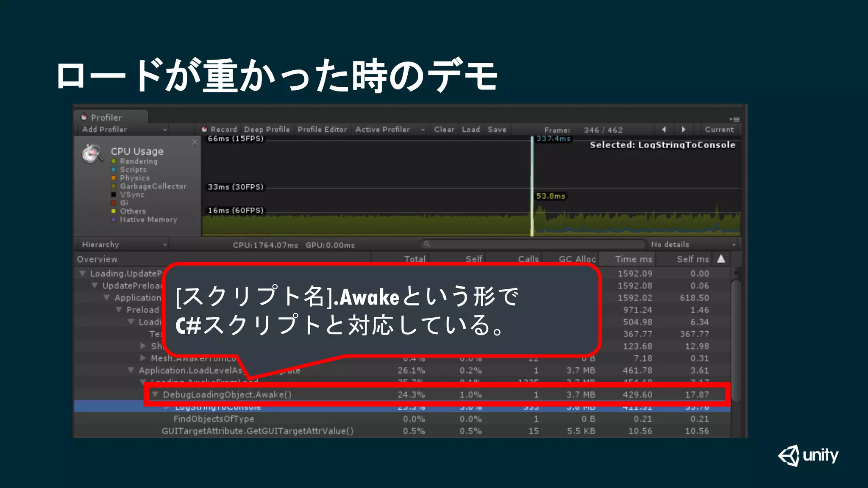Collapse the UpdatePreloading tree row
868x488 pixels.
point(95,286)
